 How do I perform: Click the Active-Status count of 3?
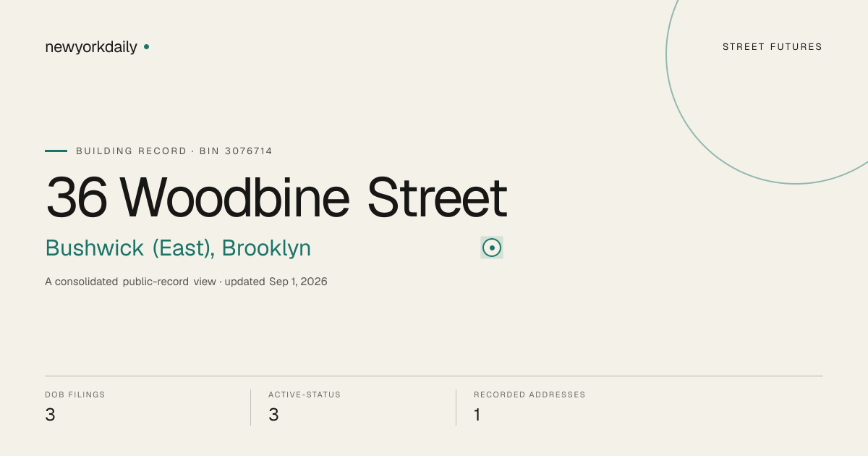click(273, 415)
